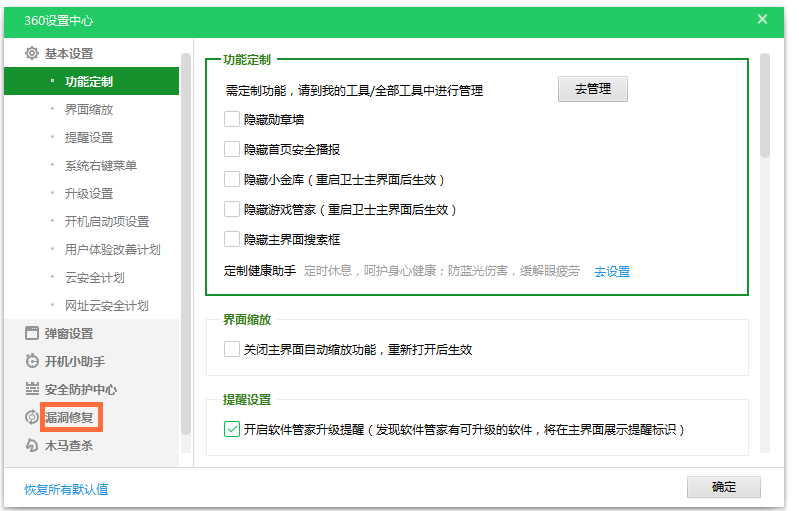Click the main panel vertical scrollbar thumb
The width and height of the screenshot is (799, 511).
click(764, 105)
